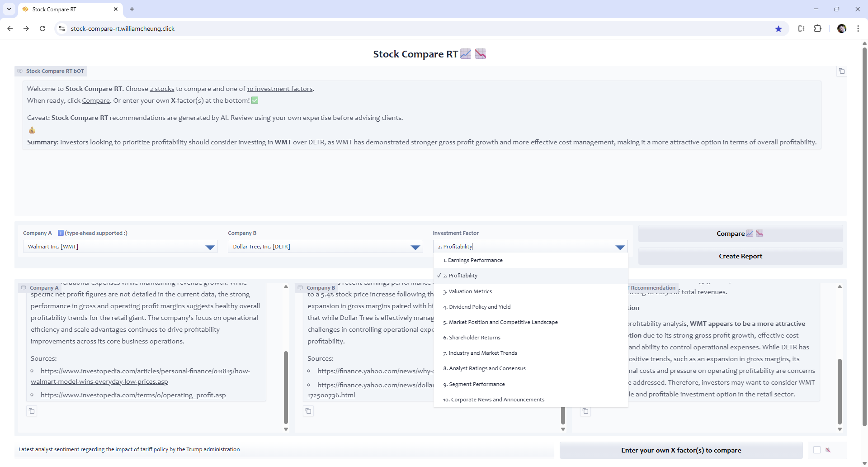Click the '10 investment factors' link text
Viewport: 868px width, 467px height.
(280, 89)
